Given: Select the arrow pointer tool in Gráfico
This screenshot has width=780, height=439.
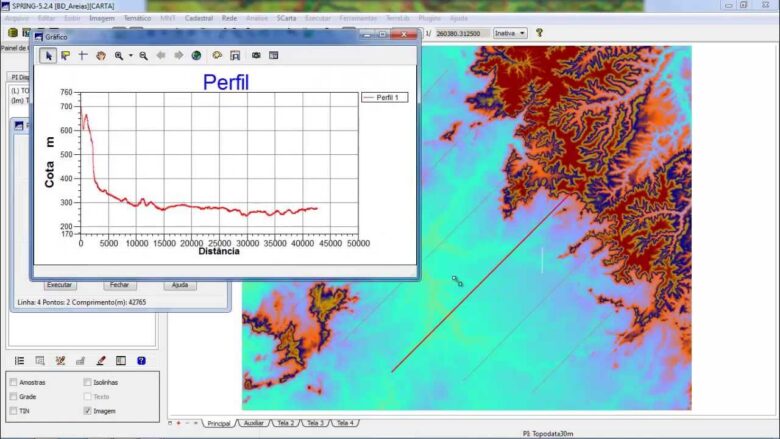Looking at the screenshot, I should (47, 56).
